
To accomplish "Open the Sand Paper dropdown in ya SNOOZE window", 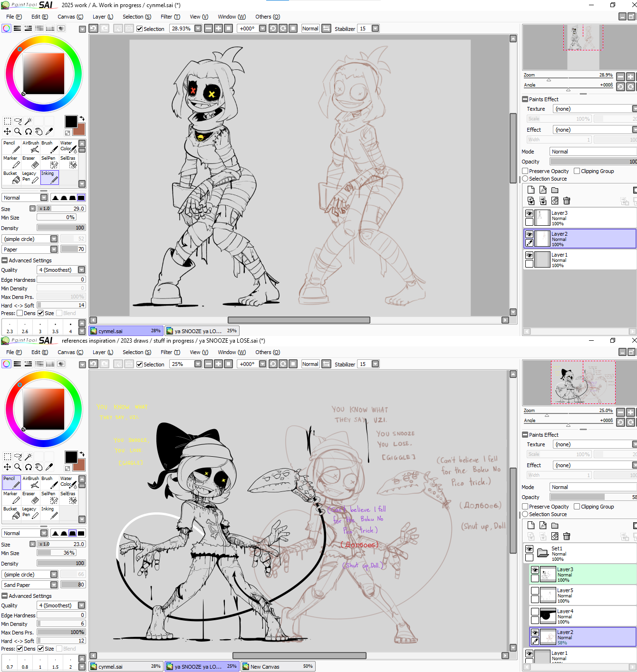I will [54, 585].
